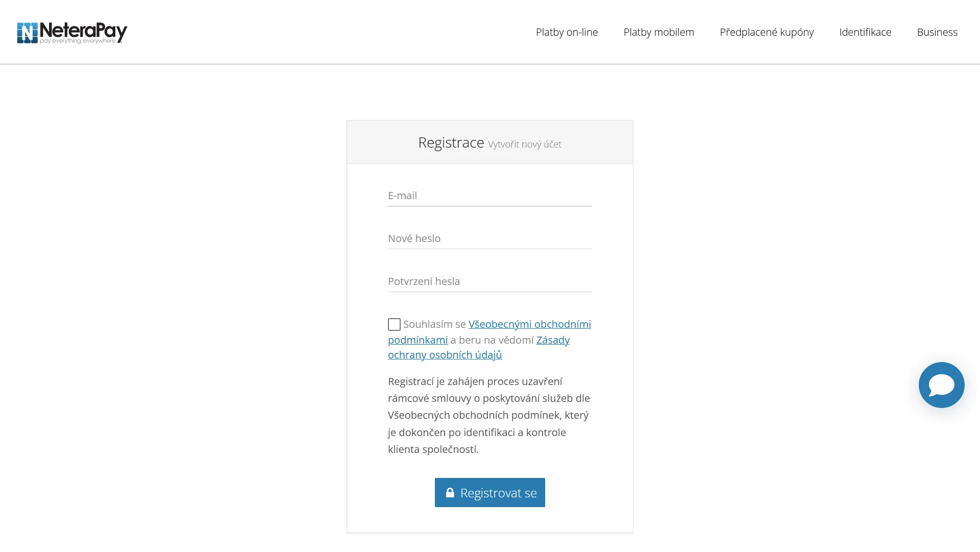Click the Souhlasím se label text
980x552 pixels.
(434, 324)
